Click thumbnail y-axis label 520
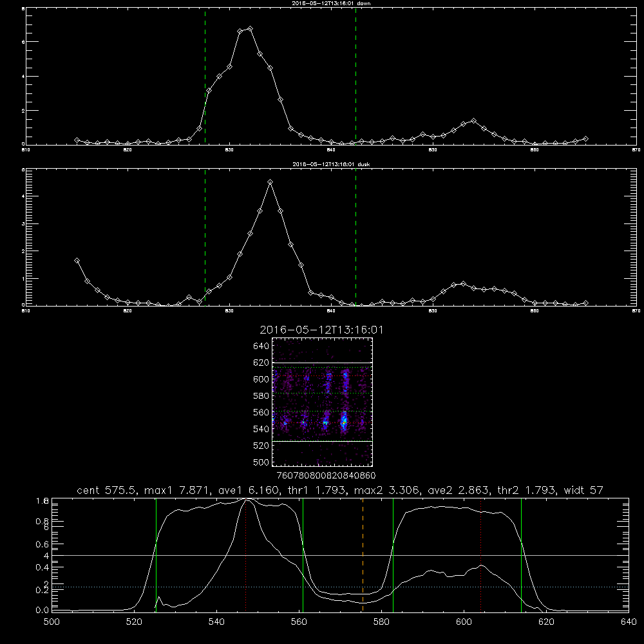This screenshot has height=644, width=644. pos(261,445)
